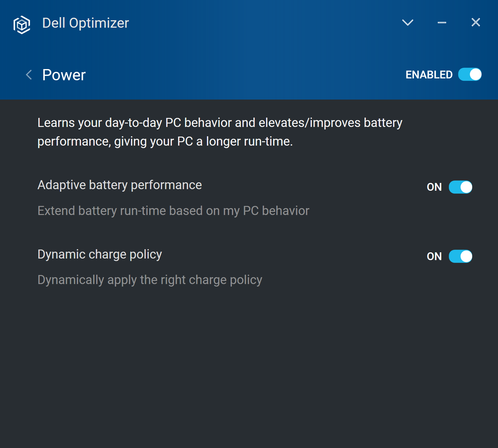Viewport: 498px width, 448px height.
Task: Switch off Dynamic charge policy toggle
Action: point(460,256)
